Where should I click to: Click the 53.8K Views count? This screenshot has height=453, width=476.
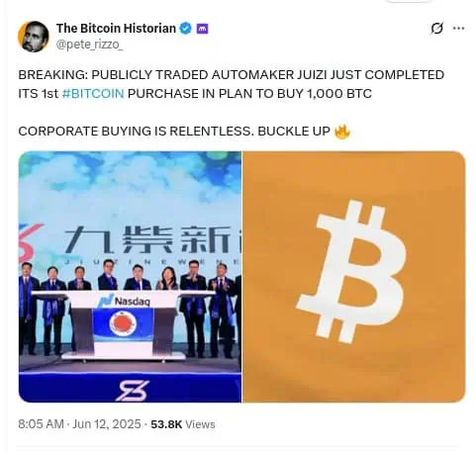[x=183, y=424]
